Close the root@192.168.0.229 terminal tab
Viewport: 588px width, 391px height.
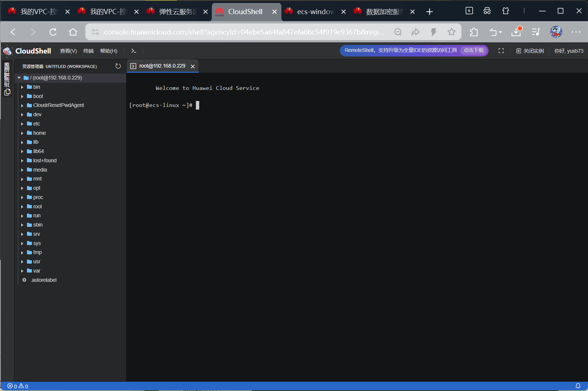193,66
